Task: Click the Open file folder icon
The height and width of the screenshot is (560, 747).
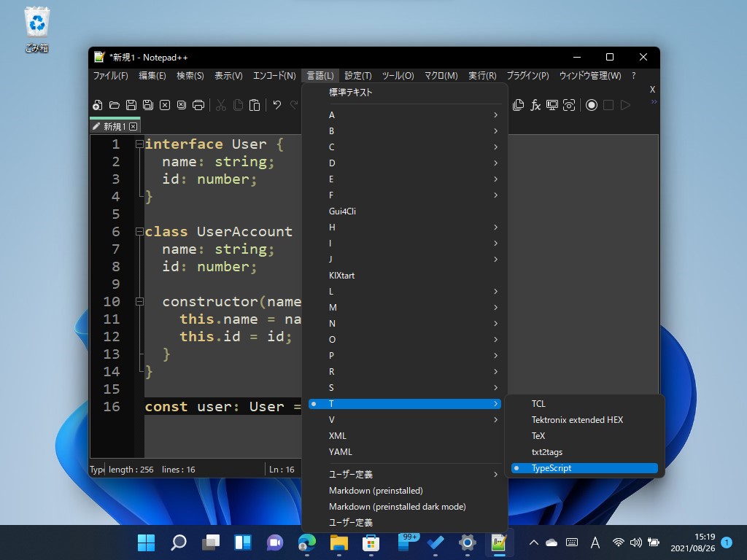Action: pyautogui.click(x=114, y=105)
